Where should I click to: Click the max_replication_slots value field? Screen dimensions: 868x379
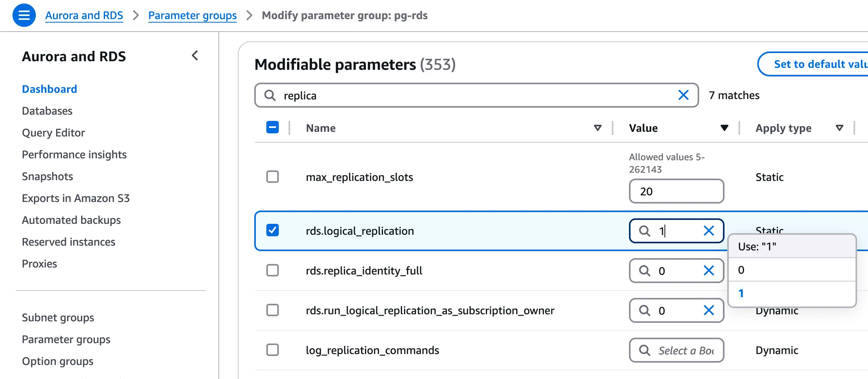[677, 191]
